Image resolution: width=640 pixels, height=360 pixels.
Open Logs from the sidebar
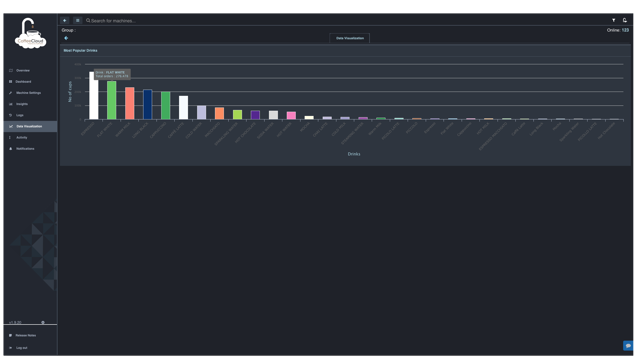[30, 115]
